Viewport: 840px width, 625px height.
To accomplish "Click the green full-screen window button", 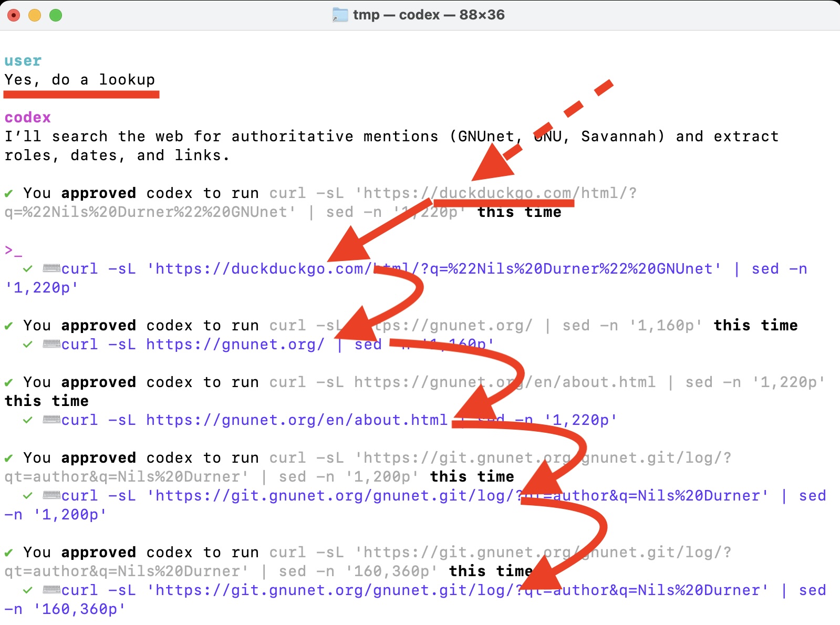I will pyautogui.click(x=56, y=15).
